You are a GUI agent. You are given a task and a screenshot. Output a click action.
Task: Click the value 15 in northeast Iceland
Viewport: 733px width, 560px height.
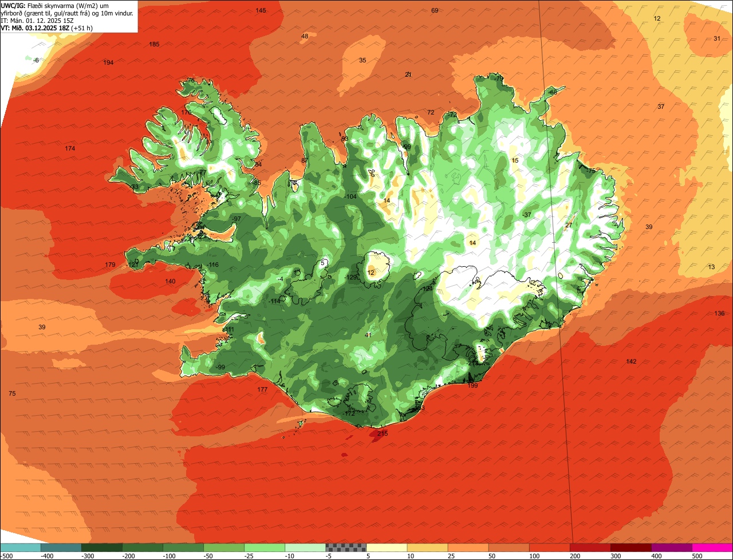515,160
